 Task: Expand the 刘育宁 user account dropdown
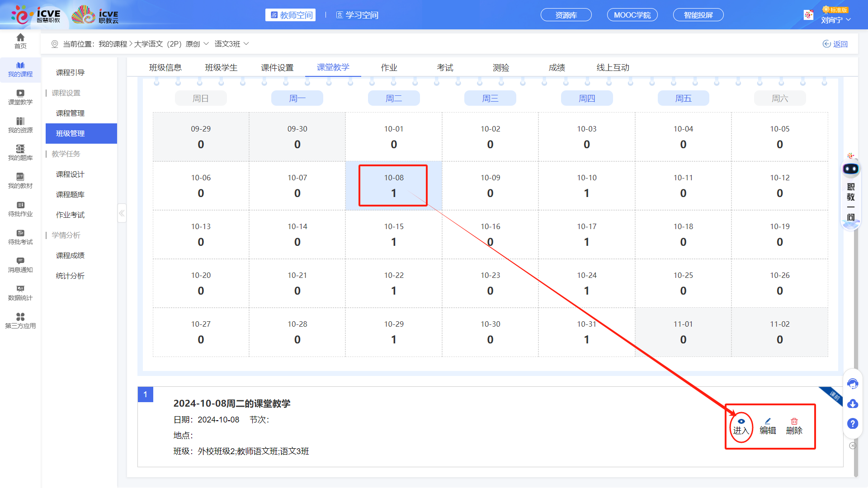click(836, 20)
